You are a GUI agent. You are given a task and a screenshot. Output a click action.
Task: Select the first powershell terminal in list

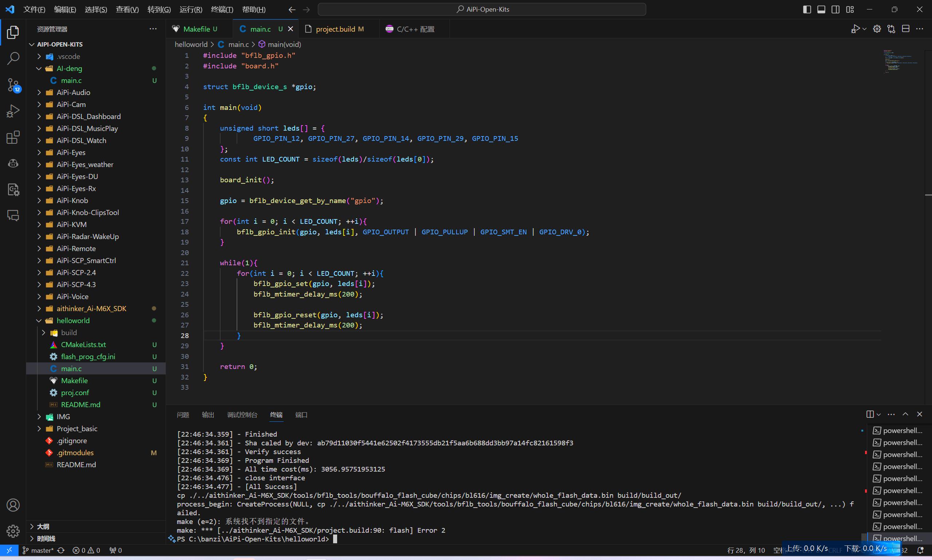pyautogui.click(x=898, y=430)
